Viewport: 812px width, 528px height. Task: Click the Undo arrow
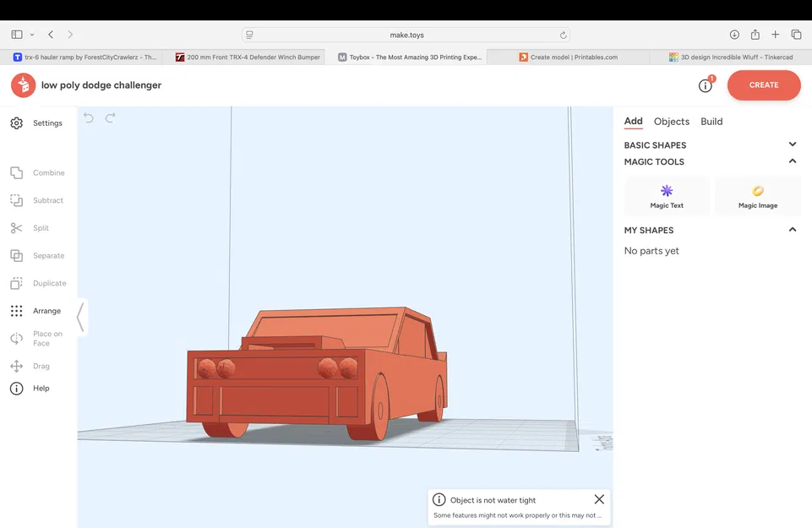pos(89,118)
